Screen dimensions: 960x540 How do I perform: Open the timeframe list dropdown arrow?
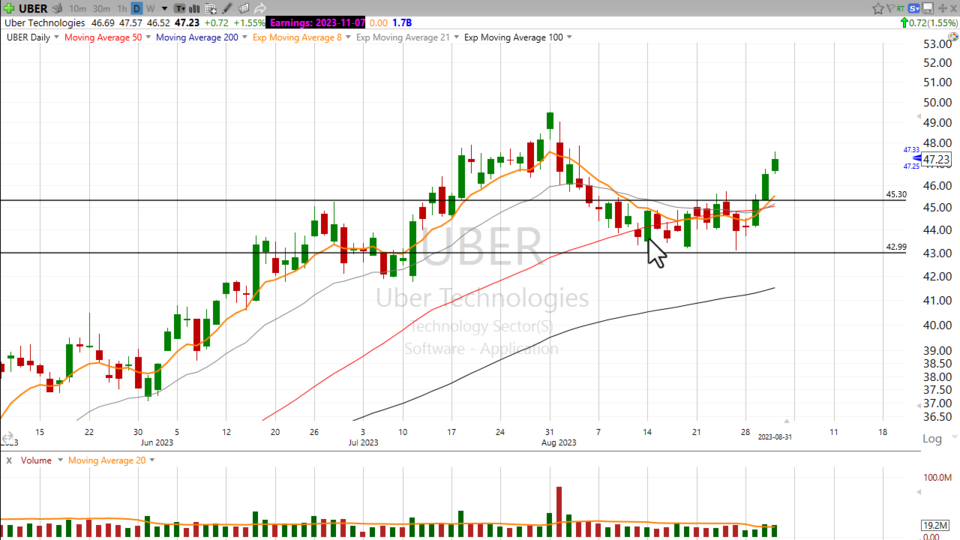tap(164, 9)
